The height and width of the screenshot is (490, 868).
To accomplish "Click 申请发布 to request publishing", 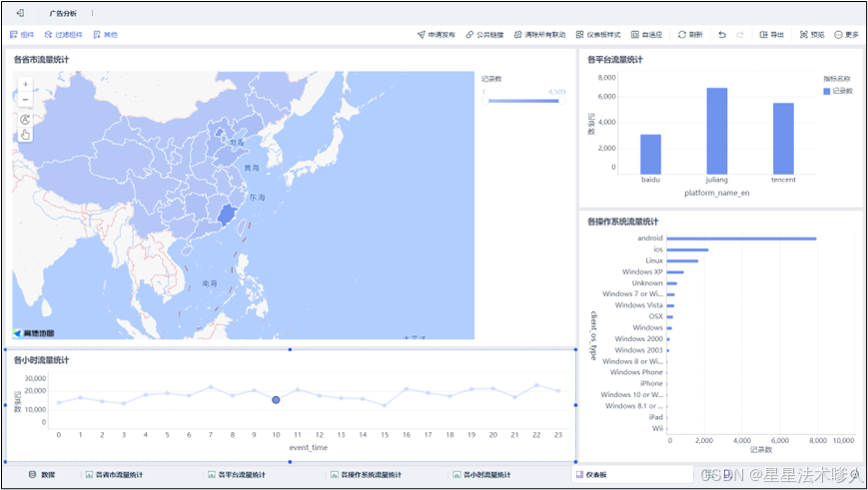I will click(436, 35).
